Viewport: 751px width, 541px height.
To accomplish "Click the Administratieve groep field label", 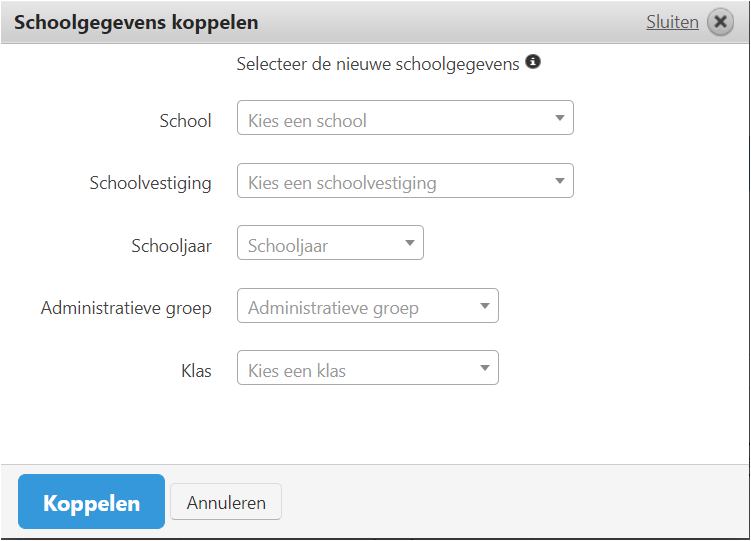I will 126,308.
